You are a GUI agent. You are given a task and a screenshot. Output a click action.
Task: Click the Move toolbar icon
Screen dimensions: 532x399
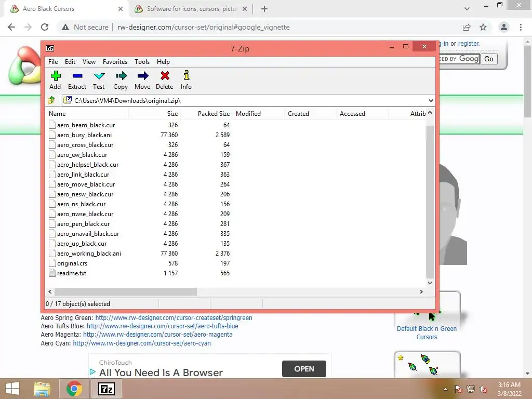[142, 76]
